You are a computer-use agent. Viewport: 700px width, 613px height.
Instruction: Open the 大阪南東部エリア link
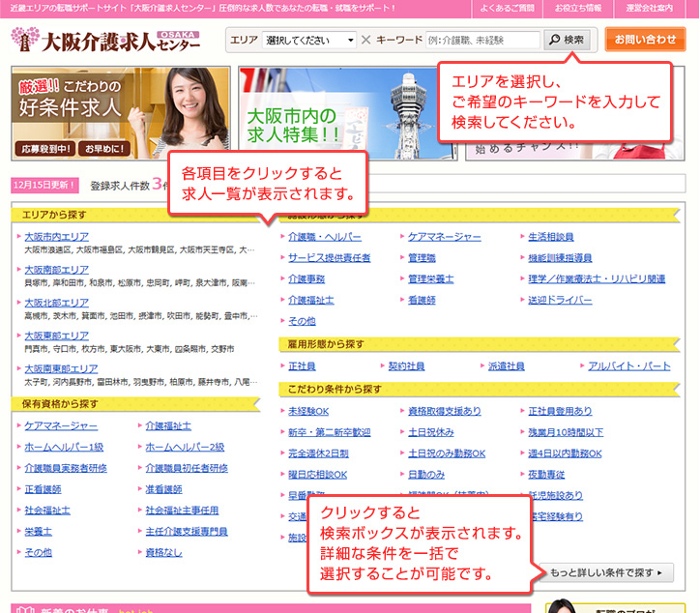61,368
